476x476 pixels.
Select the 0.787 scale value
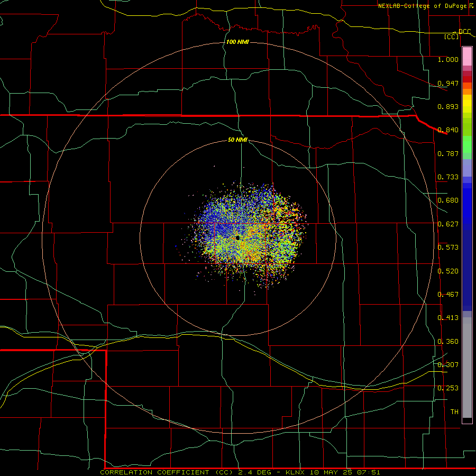(448, 153)
